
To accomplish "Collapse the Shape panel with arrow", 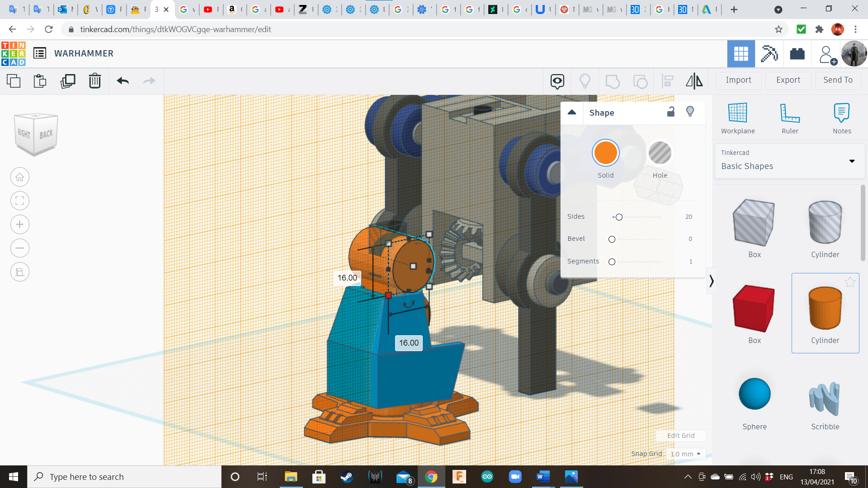I will (572, 113).
